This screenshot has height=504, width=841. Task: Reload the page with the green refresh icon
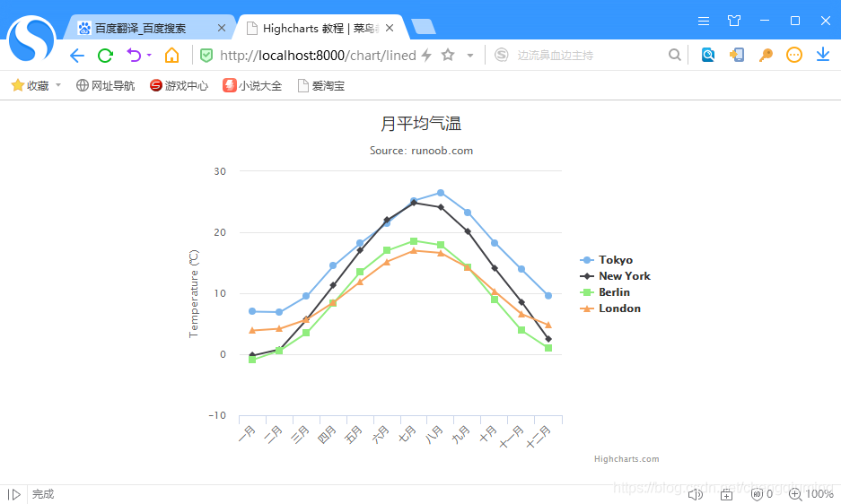(105, 56)
